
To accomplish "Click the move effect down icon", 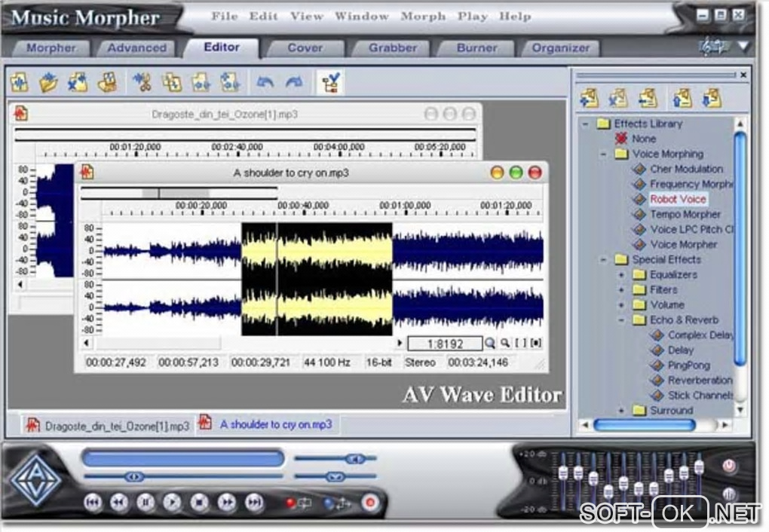I will point(711,98).
